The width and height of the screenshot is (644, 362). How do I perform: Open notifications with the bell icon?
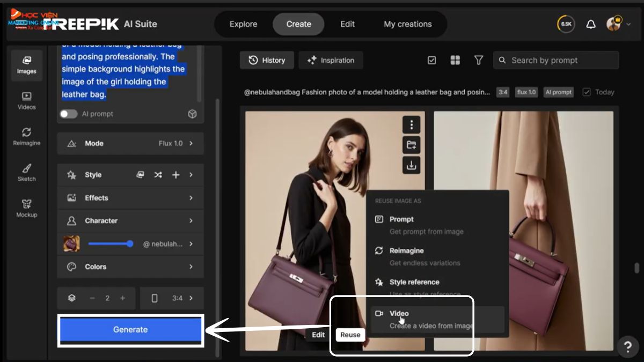[591, 24]
